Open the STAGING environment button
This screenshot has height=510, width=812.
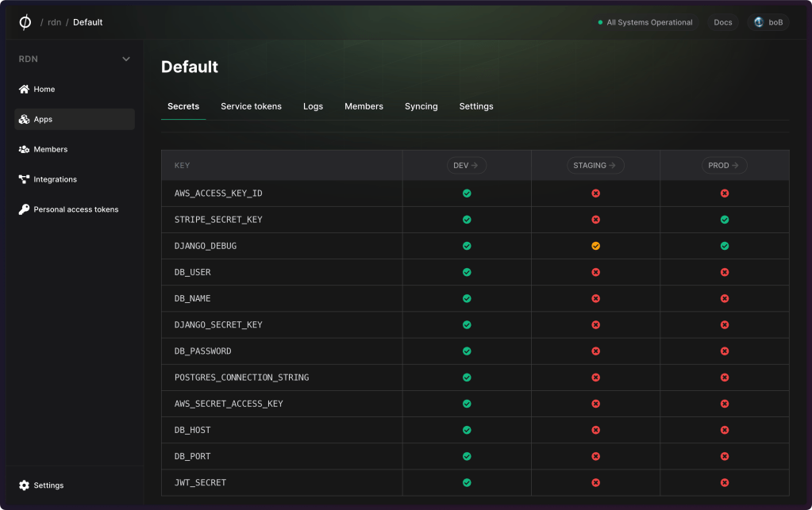(595, 166)
